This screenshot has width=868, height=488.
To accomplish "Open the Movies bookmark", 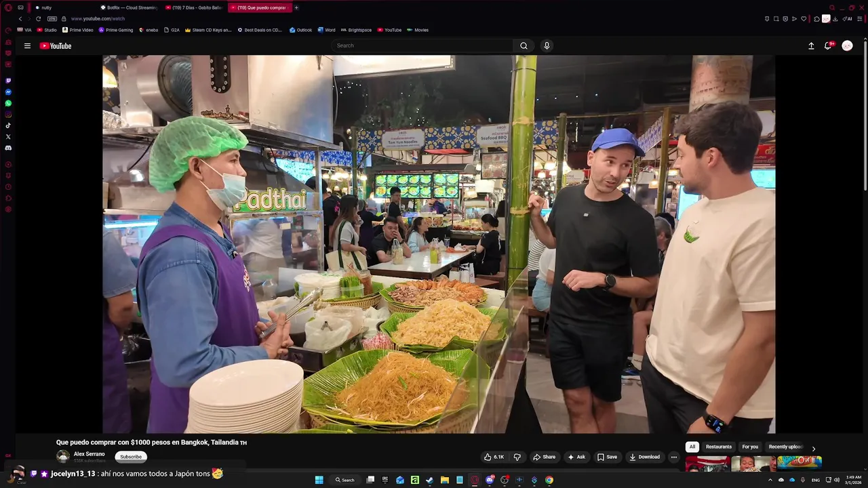I will pos(418,30).
